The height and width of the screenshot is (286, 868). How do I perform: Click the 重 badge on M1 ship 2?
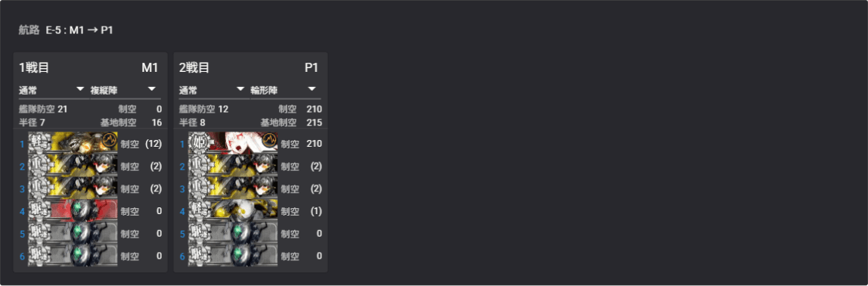pyautogui.click(x=39, y=166)
